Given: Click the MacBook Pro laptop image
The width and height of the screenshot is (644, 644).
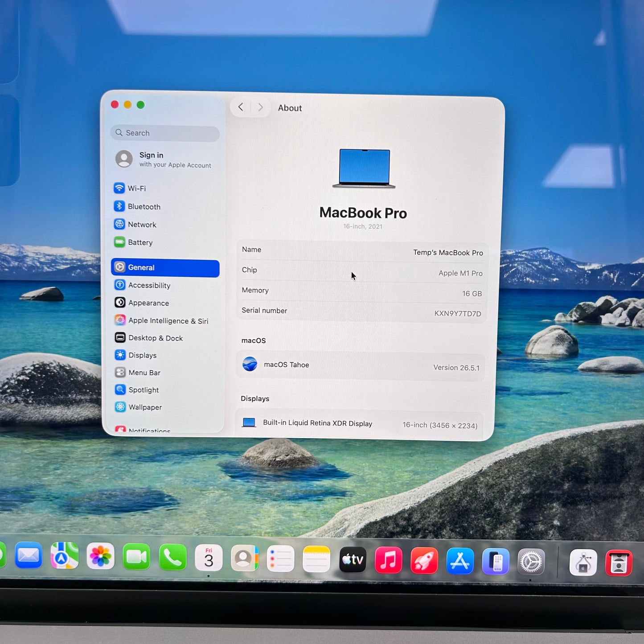Looking at the screenshot, I should [x=364, y=168].
